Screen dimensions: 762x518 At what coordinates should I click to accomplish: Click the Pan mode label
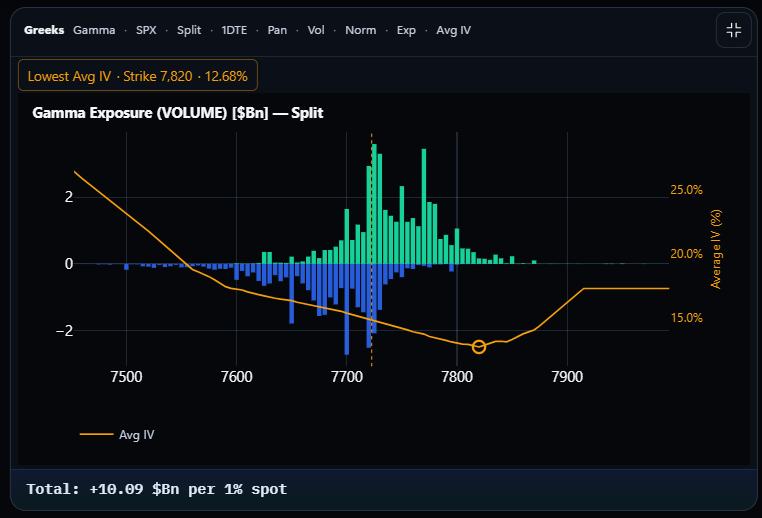[277, 30]
